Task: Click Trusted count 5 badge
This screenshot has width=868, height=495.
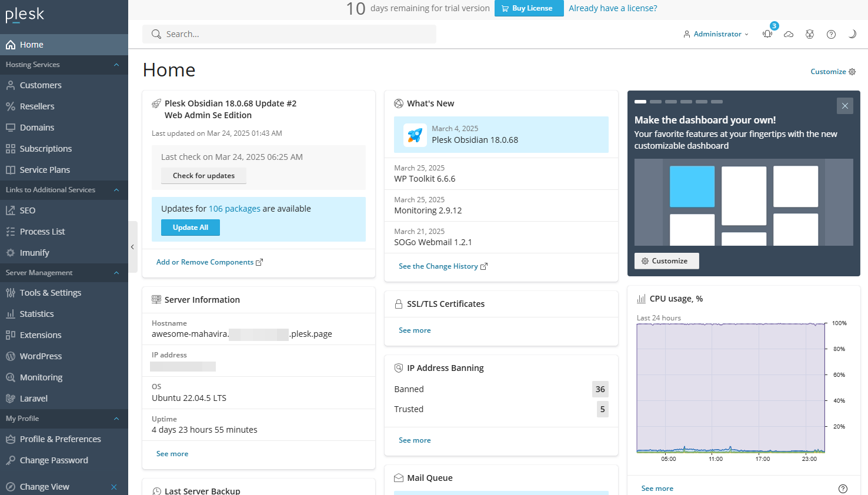Action: tap(603, 409)
